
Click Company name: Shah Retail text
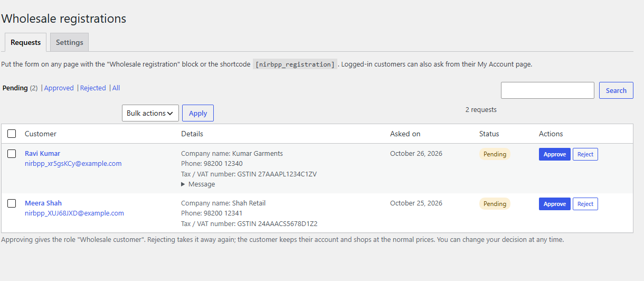click(223, 203)
